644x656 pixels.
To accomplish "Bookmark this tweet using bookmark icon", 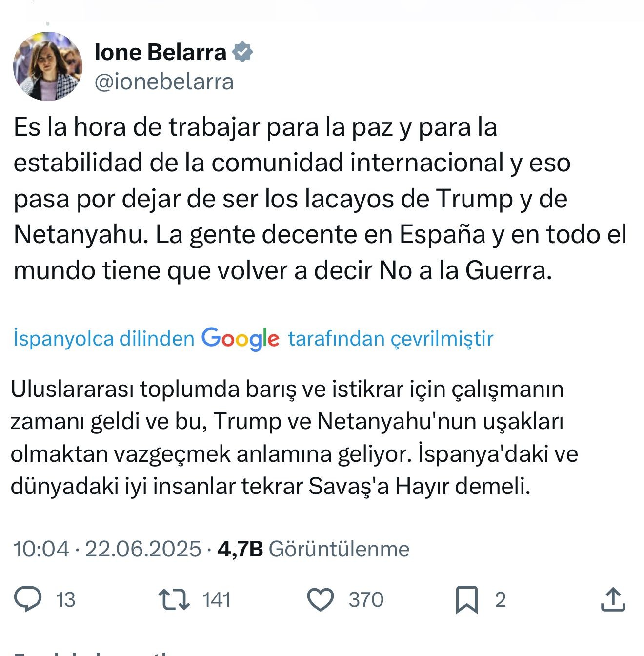I will tap(466, 600).
